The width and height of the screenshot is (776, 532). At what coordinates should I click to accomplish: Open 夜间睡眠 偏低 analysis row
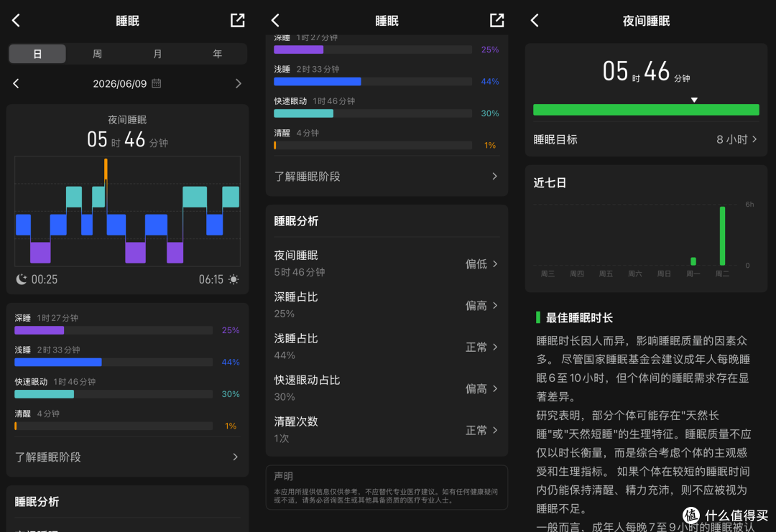point(387,263)
